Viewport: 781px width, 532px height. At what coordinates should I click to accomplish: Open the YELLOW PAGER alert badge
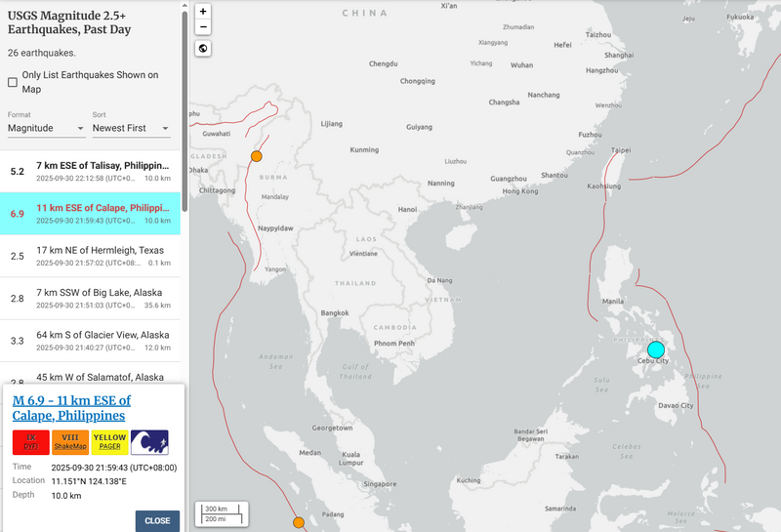[x=109, y=443]
